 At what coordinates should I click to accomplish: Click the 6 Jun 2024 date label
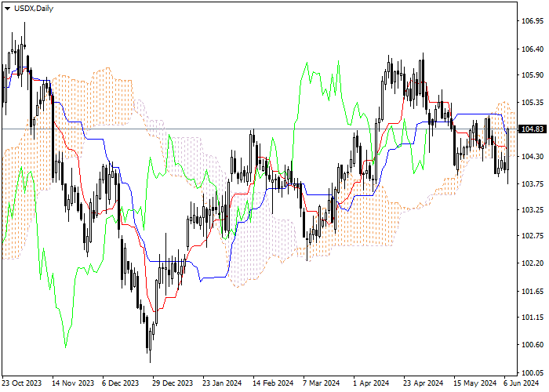(522, 383)
